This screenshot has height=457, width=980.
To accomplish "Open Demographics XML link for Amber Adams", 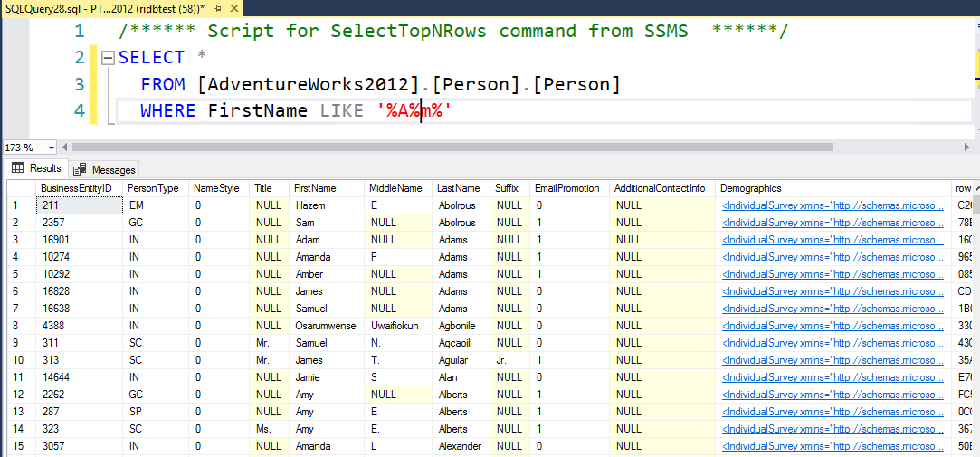I will [x=833, y=274].
